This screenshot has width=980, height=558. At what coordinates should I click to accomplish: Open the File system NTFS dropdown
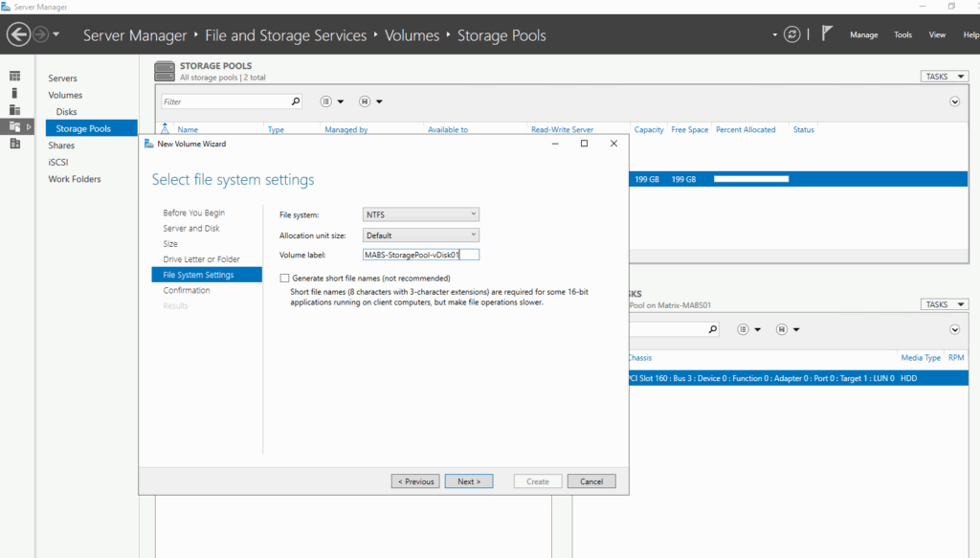421,214
